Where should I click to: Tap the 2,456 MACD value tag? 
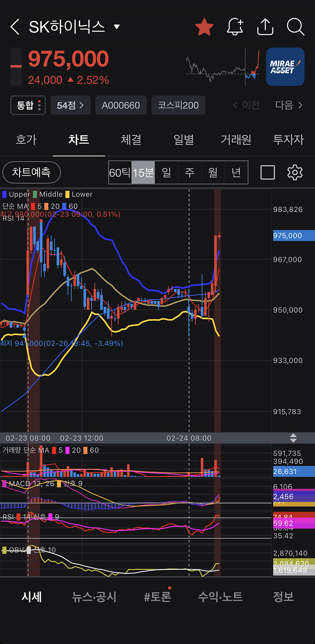coord(294,497)
